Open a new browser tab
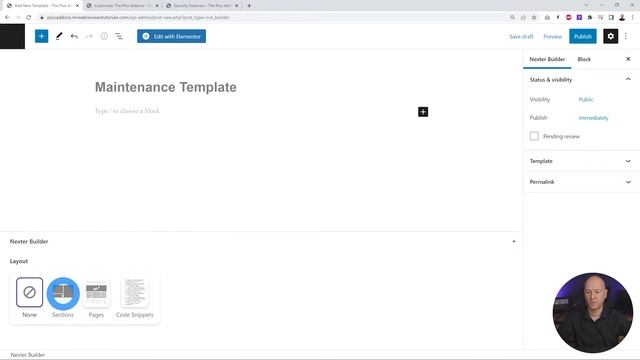Screen dimensions: 640x360 click(x=249, y=6)
